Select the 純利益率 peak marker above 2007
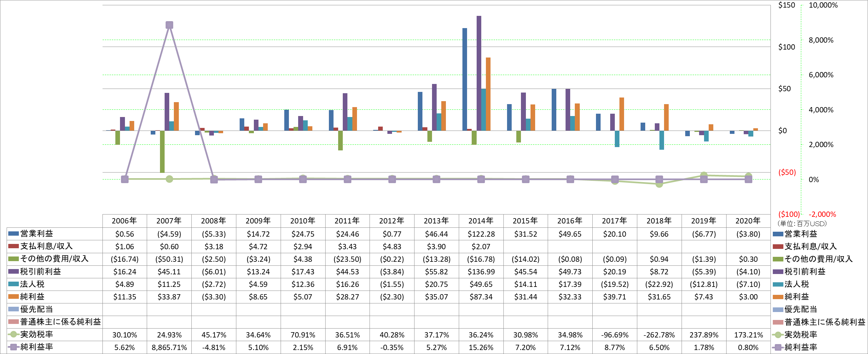The width and height of the screenshot is (868, 354). pos(170,25)
